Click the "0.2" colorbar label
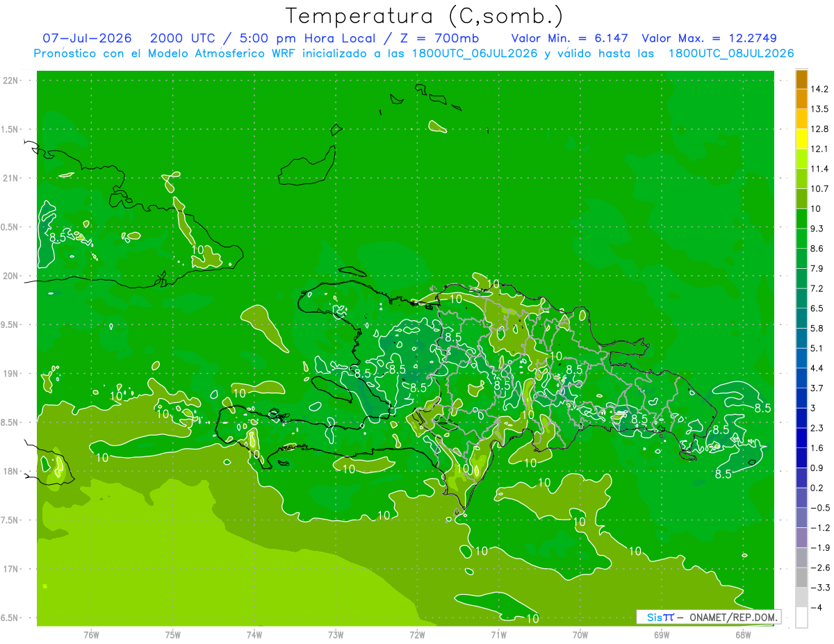The height and width of the screenshot is (644, 834). [817, 488]
